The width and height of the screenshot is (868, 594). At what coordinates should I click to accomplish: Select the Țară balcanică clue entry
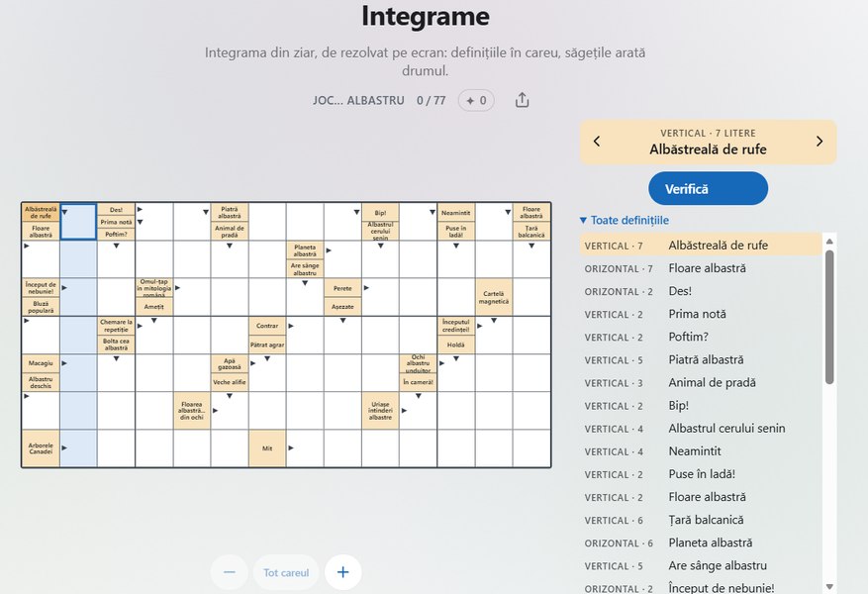(x=700, y=520)
